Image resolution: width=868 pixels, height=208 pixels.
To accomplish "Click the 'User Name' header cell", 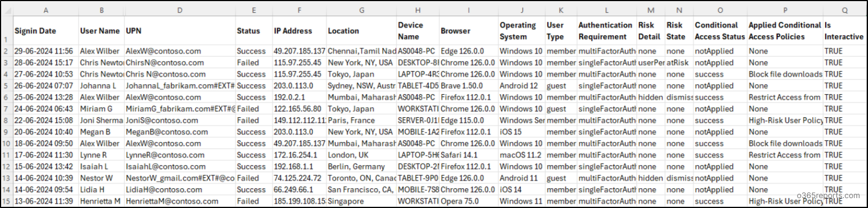I will (x=101, y=31).
